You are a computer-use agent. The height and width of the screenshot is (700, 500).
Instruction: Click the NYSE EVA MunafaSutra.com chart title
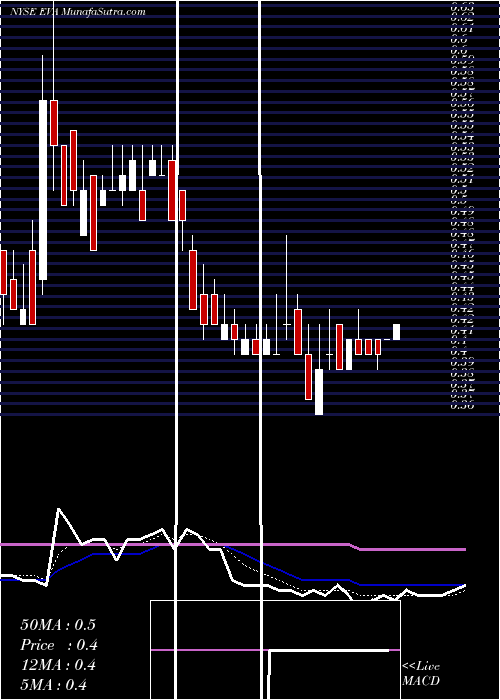78,12
